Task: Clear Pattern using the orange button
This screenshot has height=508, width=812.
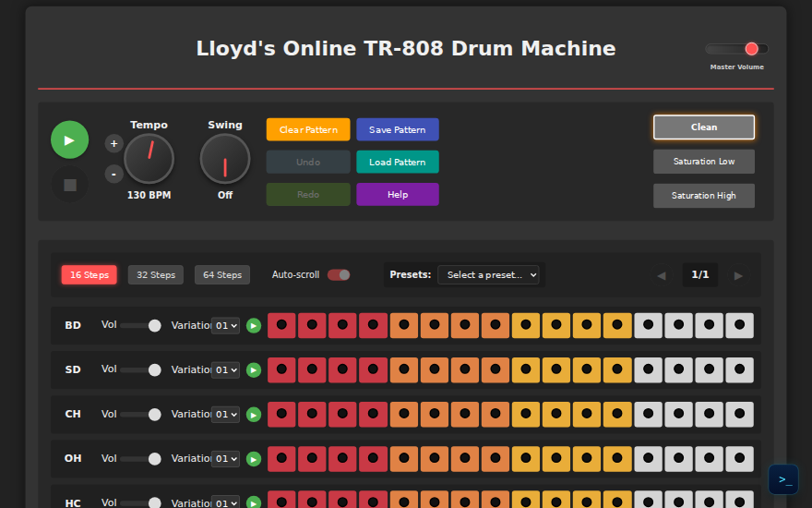Action: [x=308, y=129]
